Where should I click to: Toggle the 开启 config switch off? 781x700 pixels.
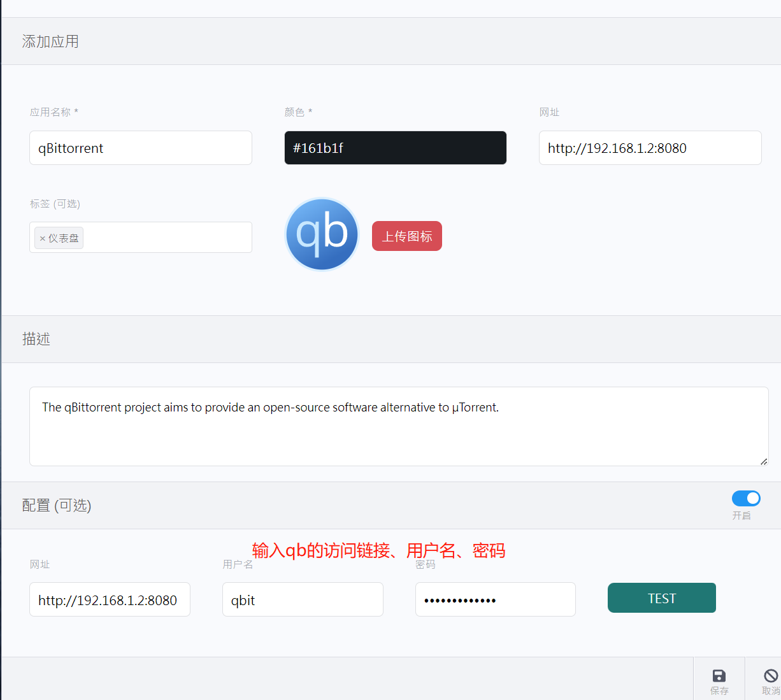[x=746, y=498]
